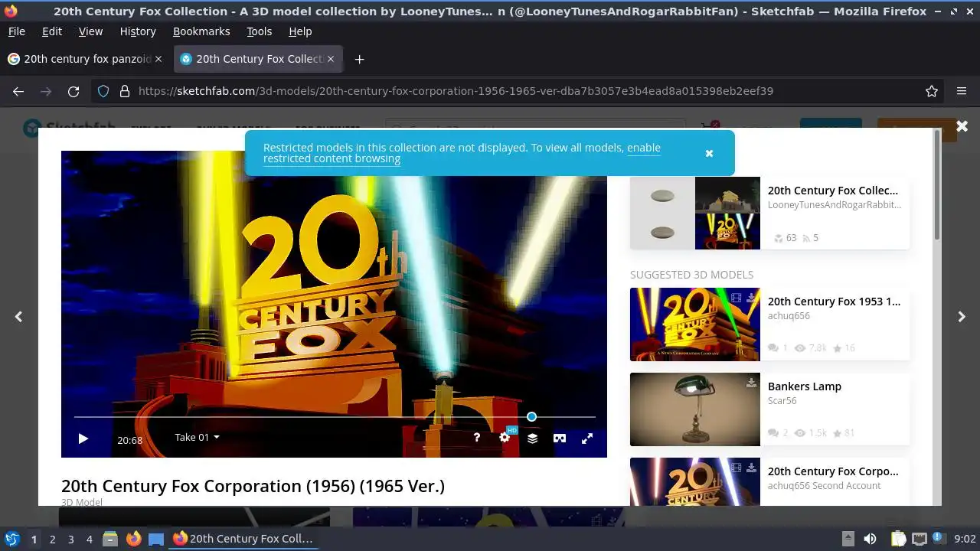The width and height of the screenshot is (980, 551).
Task: Open the achuq656 Second Account link
Action: click(x=825, y=485)
